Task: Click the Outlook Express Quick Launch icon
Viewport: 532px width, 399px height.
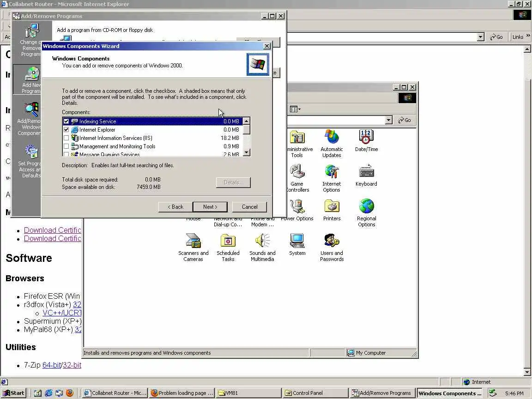Action: point(59,393)
